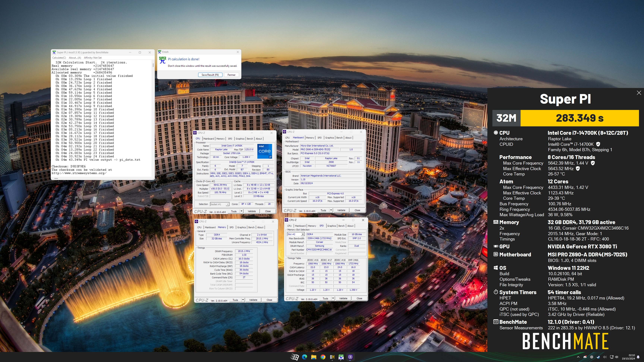Select CPU tab in CPU-Z SPD window
Image resolution: width=644 pixels, height=362 pixels.
289,226
